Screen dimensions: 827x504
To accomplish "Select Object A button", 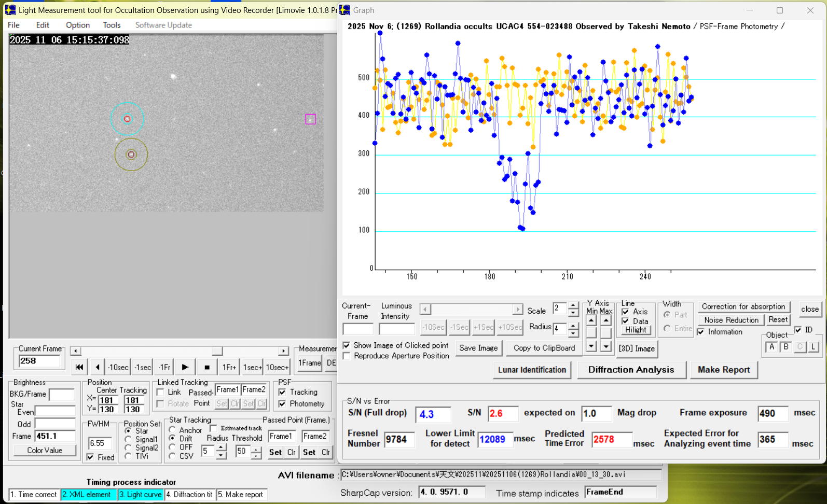I will [771, 347].
